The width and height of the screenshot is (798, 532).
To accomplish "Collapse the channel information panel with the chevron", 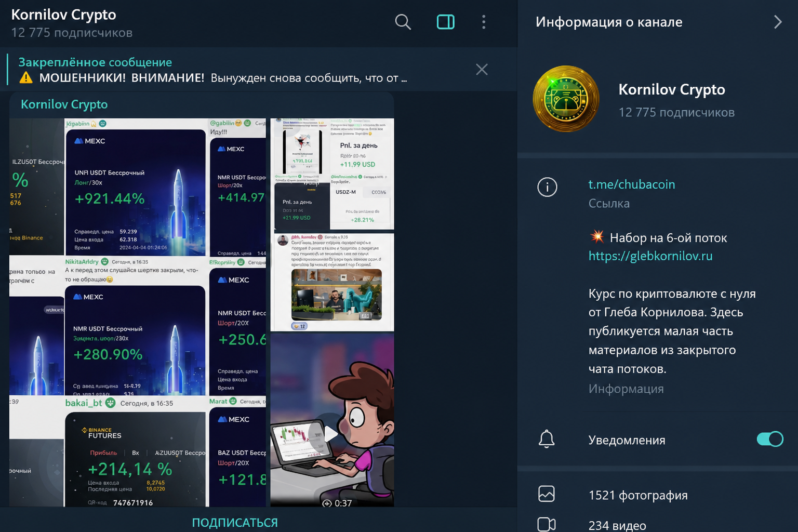I will pyautogui.click(x=777, y=22).
